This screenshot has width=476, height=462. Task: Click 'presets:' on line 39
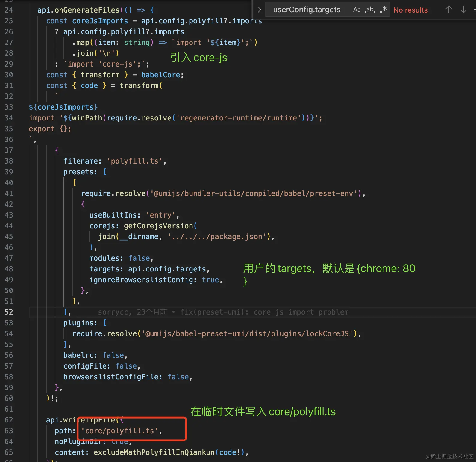pyautogui.click(x=80, y=172)
